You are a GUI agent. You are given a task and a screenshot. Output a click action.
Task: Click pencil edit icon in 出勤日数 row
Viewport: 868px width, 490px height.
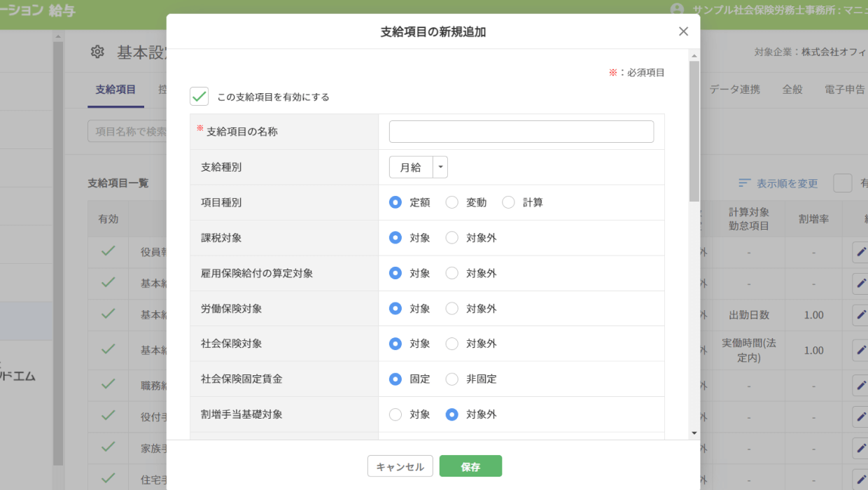pos(861,315)
